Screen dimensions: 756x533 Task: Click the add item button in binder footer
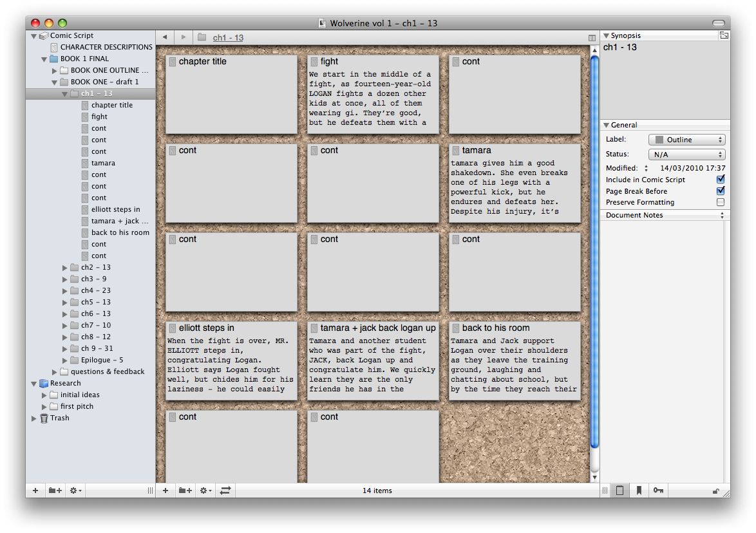tap(35, 491)
